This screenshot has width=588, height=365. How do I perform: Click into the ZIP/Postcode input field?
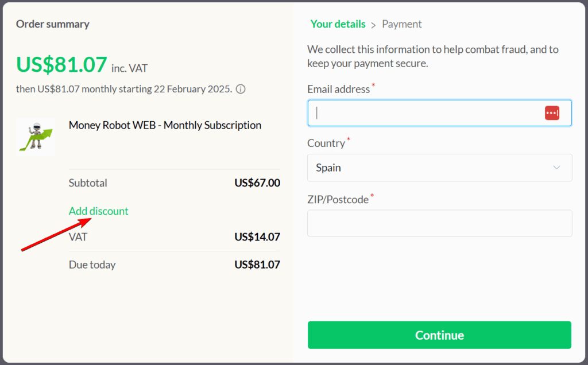(x=439, y=223)
